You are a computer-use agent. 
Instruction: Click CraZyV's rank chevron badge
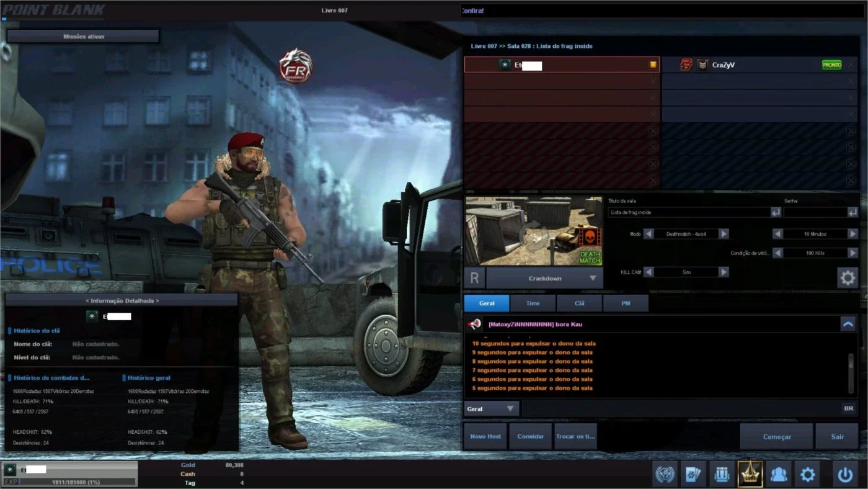pyautogui.click(x=702, y=65)
